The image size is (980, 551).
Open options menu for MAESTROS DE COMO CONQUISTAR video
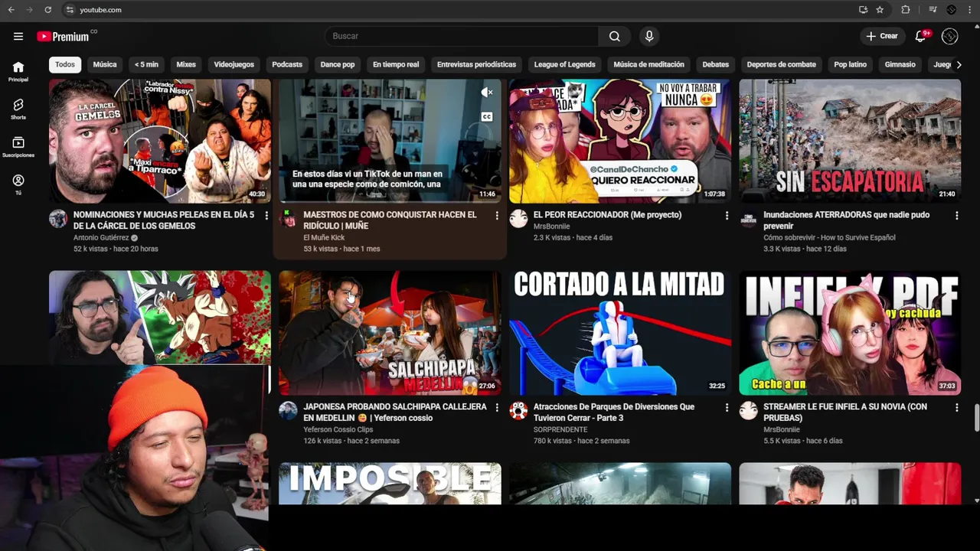(x=496, y=216)
